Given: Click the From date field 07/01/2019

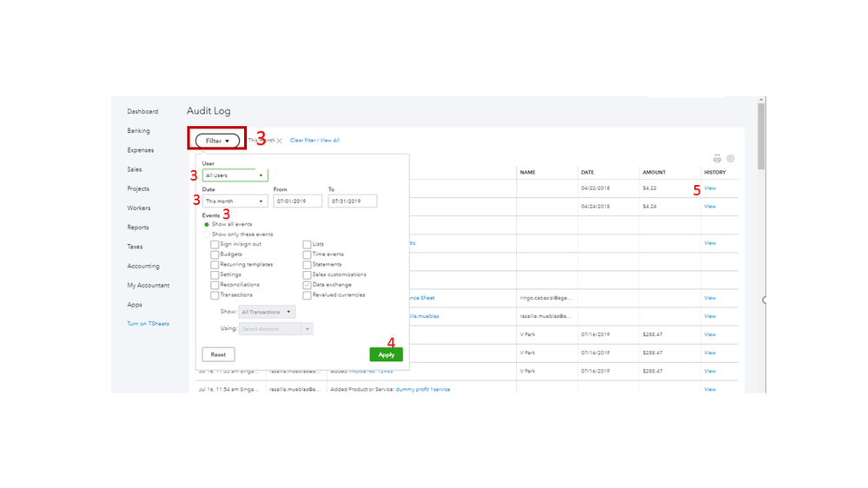Looking at the screenshot, I should point(298,201).
